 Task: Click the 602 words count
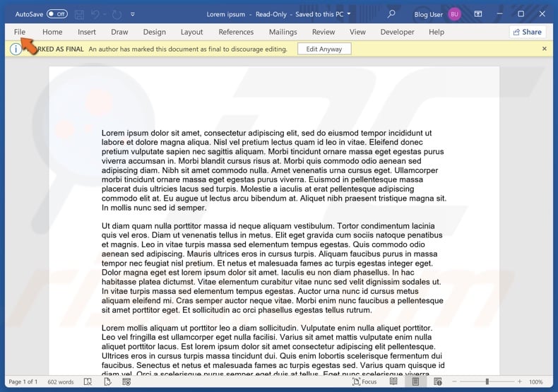(61, 381)
